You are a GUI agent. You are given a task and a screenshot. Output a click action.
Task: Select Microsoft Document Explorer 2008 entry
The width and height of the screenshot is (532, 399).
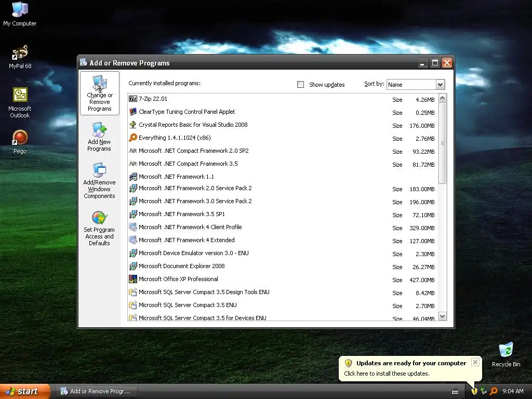tap(283, 267)
